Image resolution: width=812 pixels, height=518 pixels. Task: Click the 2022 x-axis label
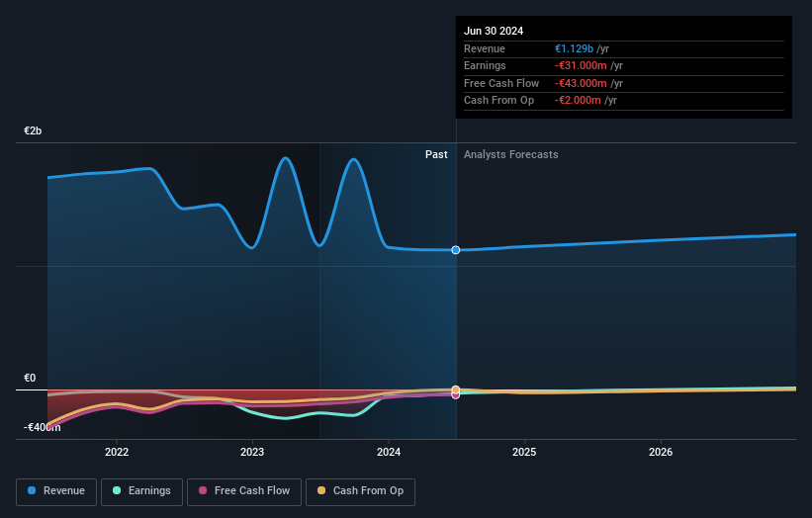click(x=117, y=452)
